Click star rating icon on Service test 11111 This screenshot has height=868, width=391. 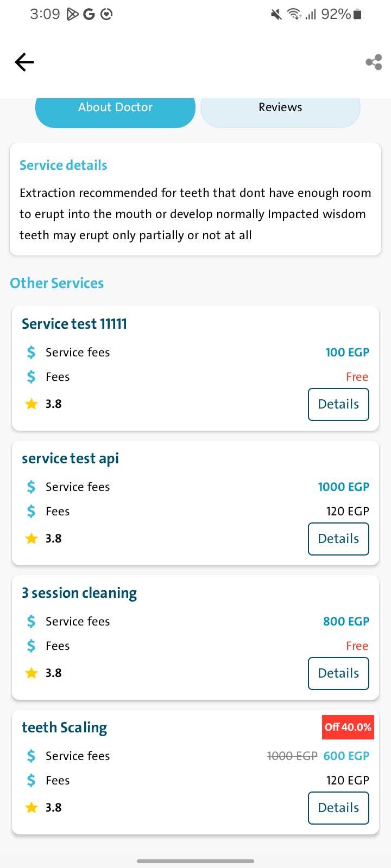click(x=31, y=404)
